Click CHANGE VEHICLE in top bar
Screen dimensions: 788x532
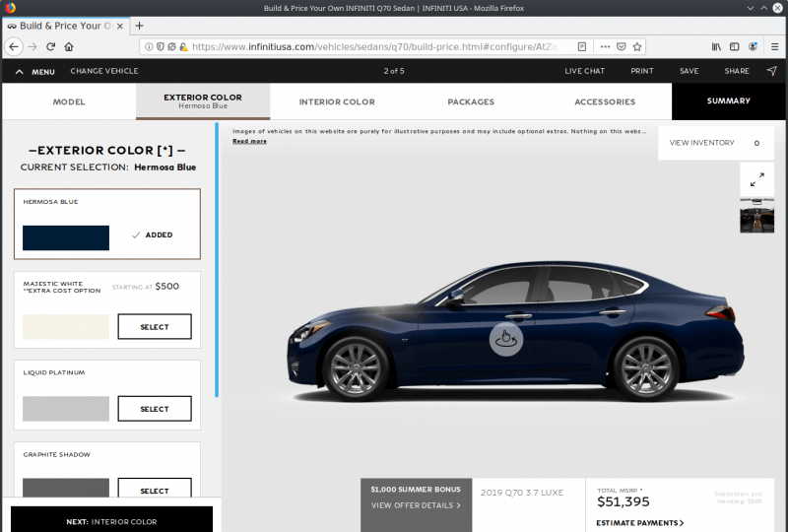pos(104,71)
